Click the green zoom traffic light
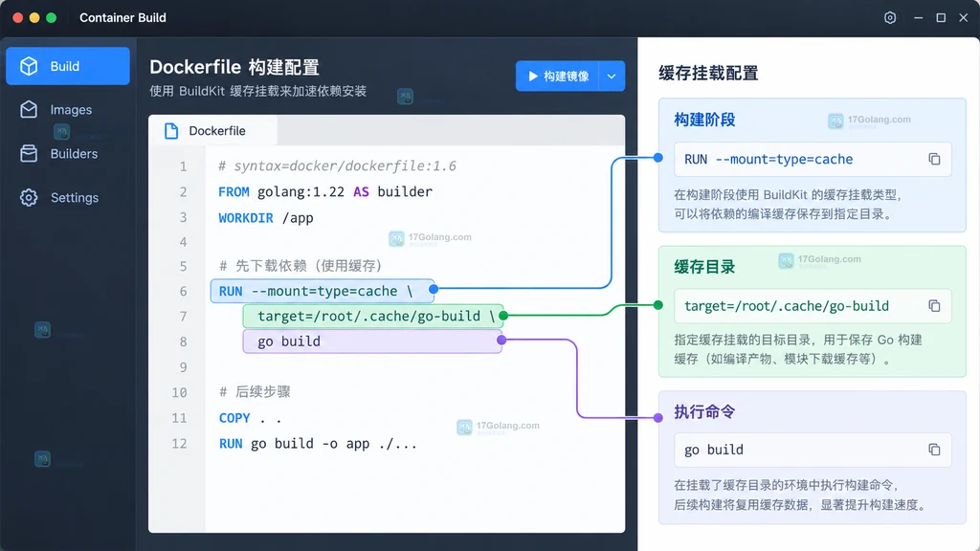Screen dimensions: 980x551 [x=52, y=17]
